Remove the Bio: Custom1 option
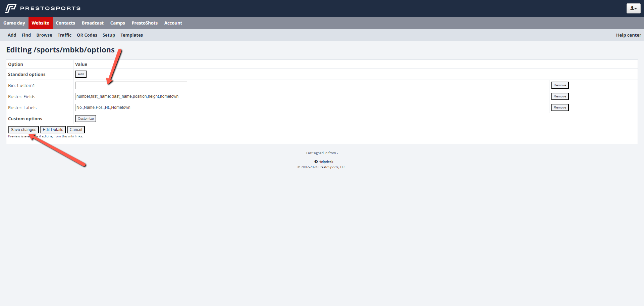644x306 pixels. click(560, 85)
